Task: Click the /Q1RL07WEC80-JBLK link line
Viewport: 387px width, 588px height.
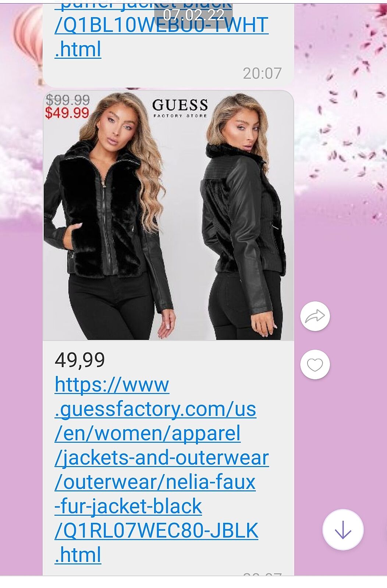Action: [156, 530]
